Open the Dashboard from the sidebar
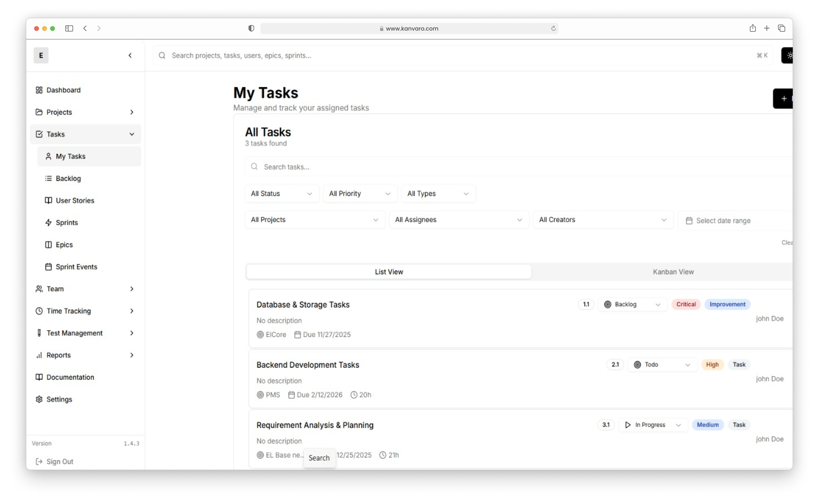 (x=63, y=90)
